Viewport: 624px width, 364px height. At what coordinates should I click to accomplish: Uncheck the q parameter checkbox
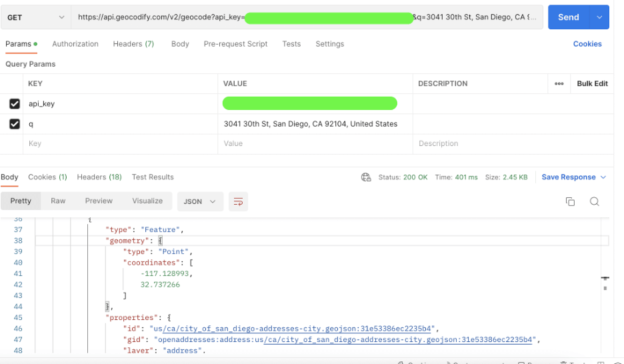[15, 124]
